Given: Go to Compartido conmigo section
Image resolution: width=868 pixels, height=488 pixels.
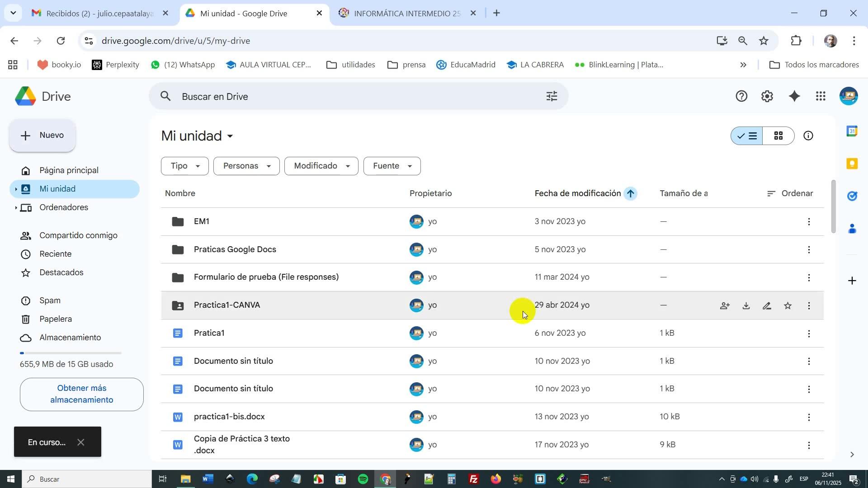Looking at the screenshot, I should point(78,235).
